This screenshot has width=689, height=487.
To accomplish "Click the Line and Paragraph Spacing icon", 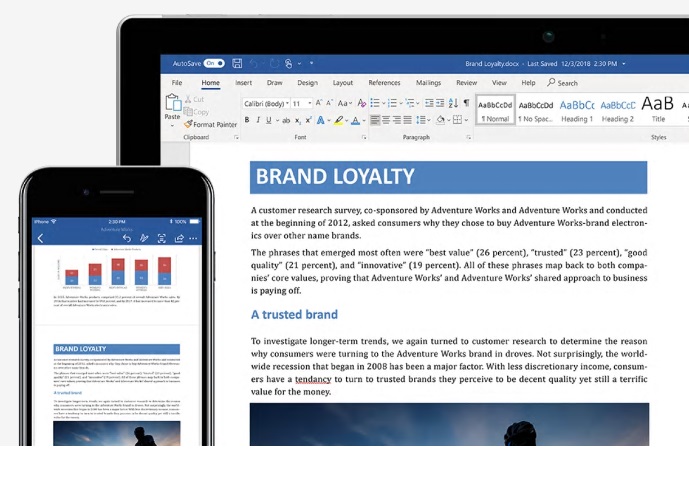I will tap(420, 120).
